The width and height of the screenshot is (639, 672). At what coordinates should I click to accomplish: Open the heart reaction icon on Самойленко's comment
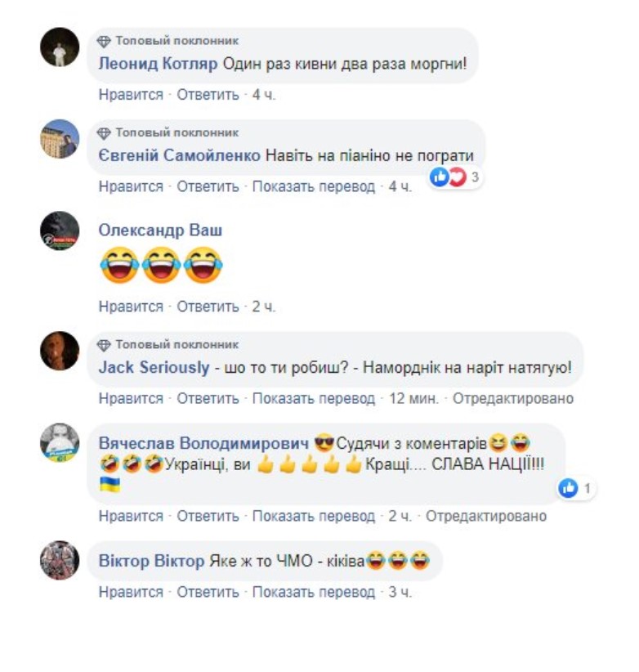(457, 177)
